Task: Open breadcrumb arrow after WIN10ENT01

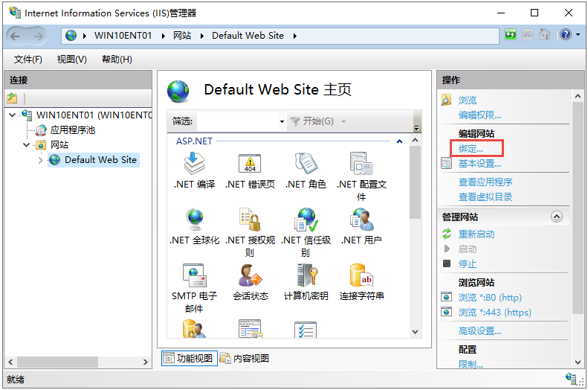Action: pyautogui.click(x=164, y=36)
